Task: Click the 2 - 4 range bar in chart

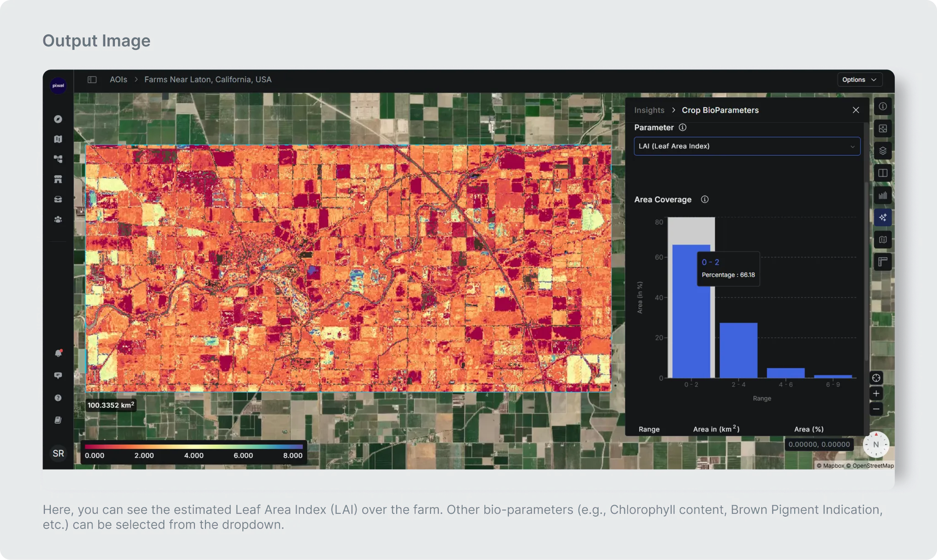Action: point(738,350)
